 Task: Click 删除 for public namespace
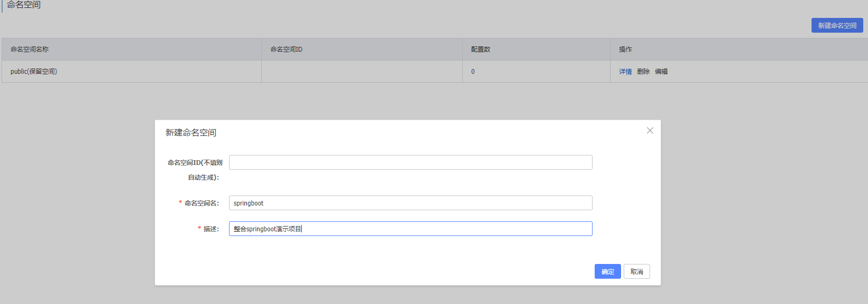[643, 72]
